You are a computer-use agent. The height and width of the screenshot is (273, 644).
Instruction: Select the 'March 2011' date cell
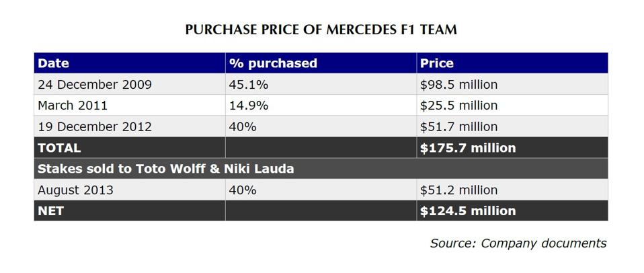[73, 106]
